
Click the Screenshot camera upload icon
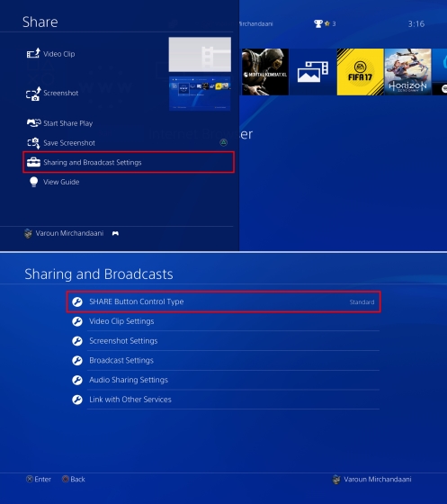[33, 94]
